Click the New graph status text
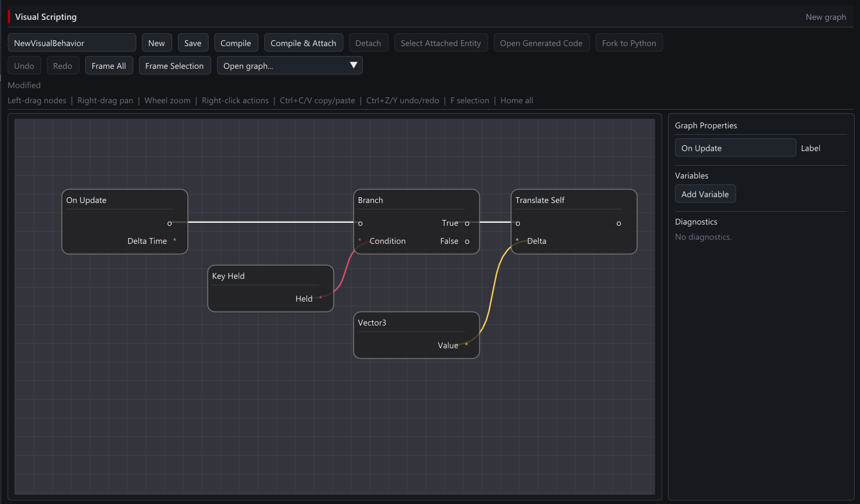This screenshot has height=504, width=860. click(826, 17)
